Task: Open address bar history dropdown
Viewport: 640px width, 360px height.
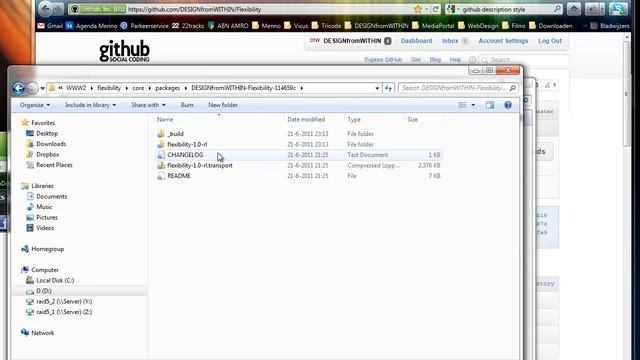Action: coord(377,88)
